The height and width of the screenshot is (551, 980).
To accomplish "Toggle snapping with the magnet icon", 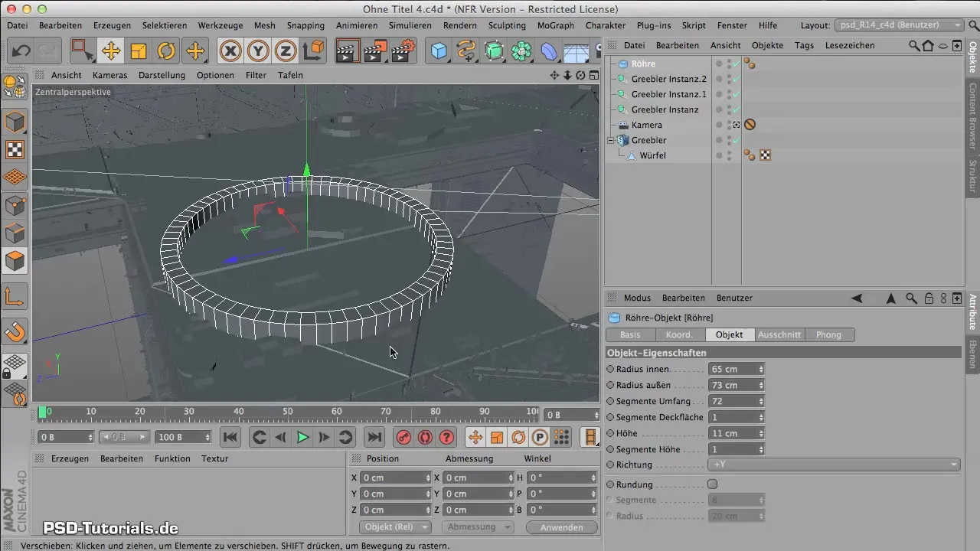I will 15,331.
